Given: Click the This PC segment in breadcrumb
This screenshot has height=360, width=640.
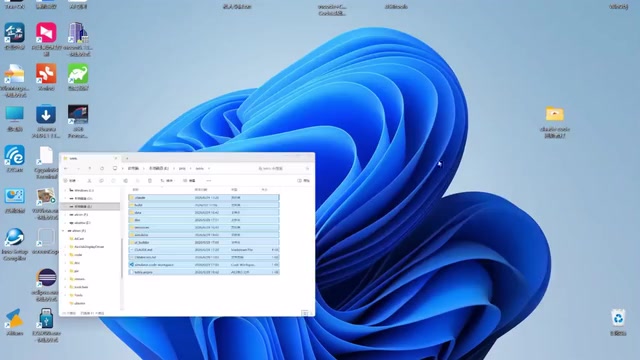Looking at the screenshot, I should [133, 168].
